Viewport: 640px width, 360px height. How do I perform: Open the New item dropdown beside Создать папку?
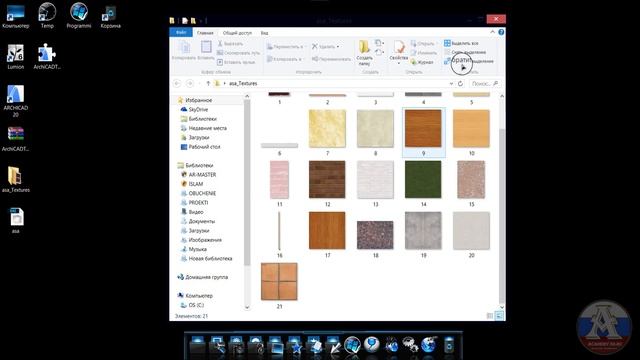pyautogui.click(x=379, y=43)
